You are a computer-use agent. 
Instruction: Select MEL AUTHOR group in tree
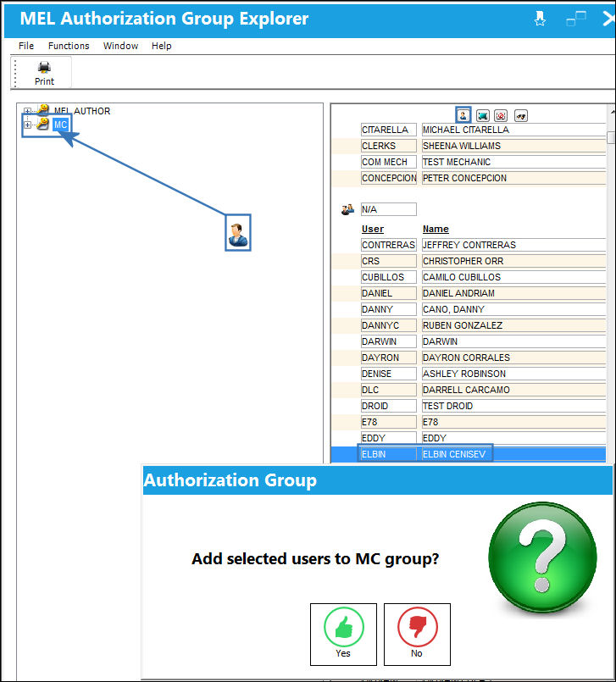(82, 111)
